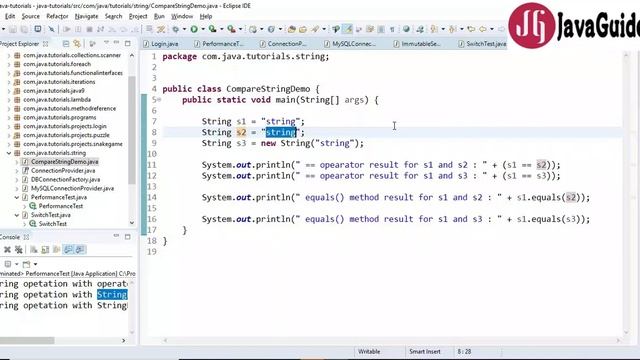Switch to SwitchTest.java editor tab
This screenshot has width=640, height=360.
coord(482,44)
